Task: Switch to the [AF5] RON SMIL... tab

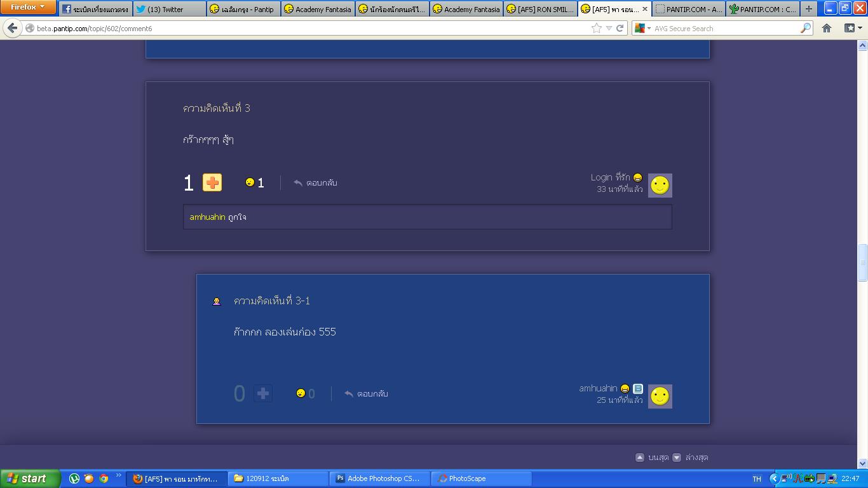Action: [x=539, y=9]
